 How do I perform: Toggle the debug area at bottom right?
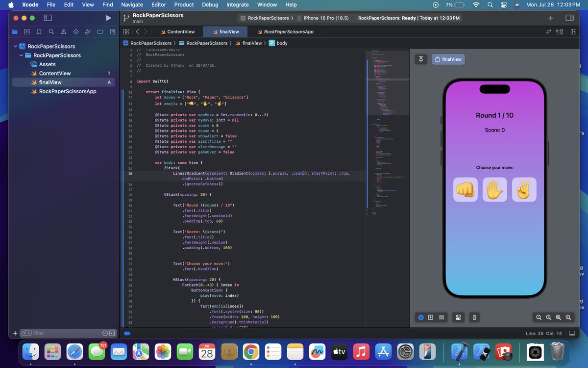point(571,333)
